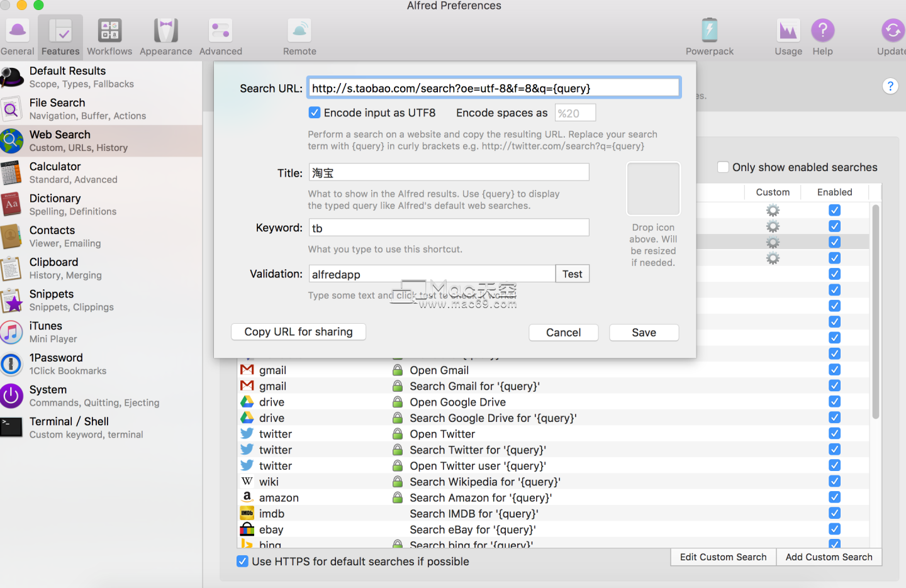Click the IMDb icon in search list
Screen dimensions: 906x588
[247, 513]
